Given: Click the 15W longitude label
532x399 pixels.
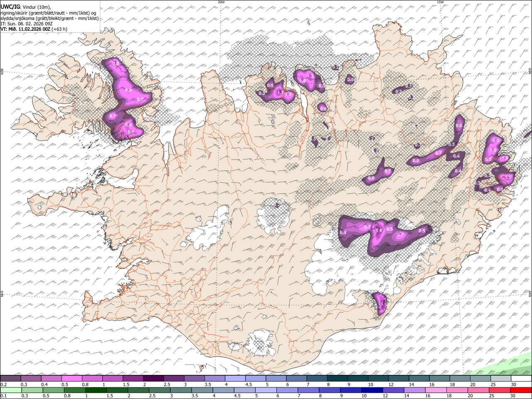Looking at the screenshot, I should [x=440, y=2].
